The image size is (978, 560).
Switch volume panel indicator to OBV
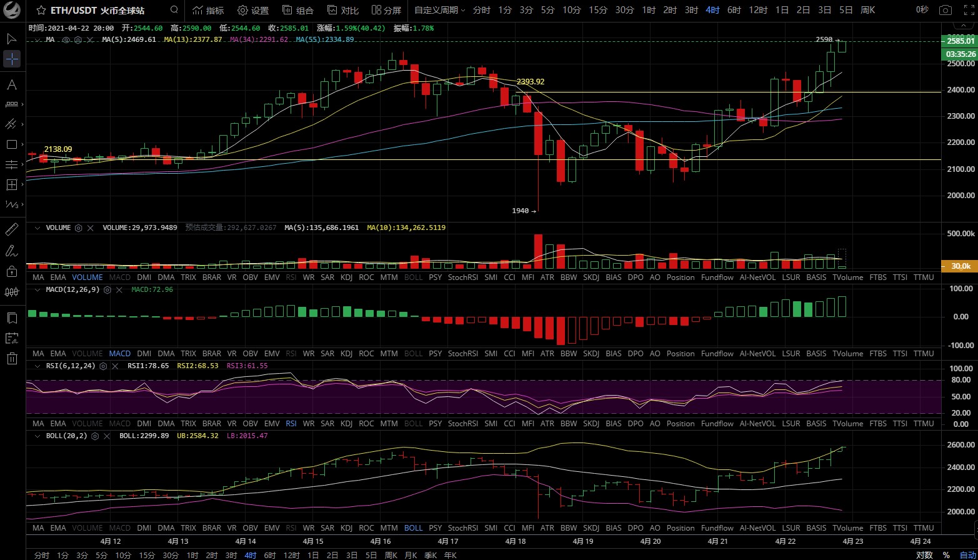pyautogui.click(x=250, y=277)
